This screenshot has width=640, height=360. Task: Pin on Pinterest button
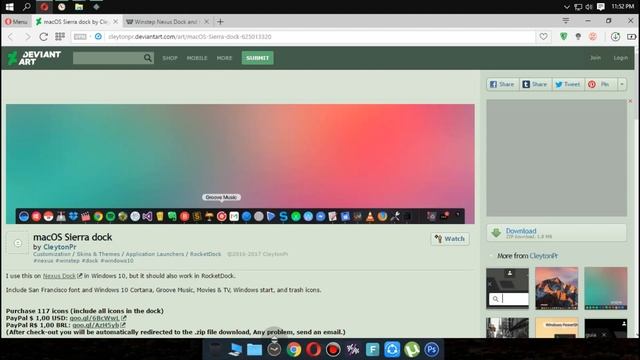[x=601, y=84]
